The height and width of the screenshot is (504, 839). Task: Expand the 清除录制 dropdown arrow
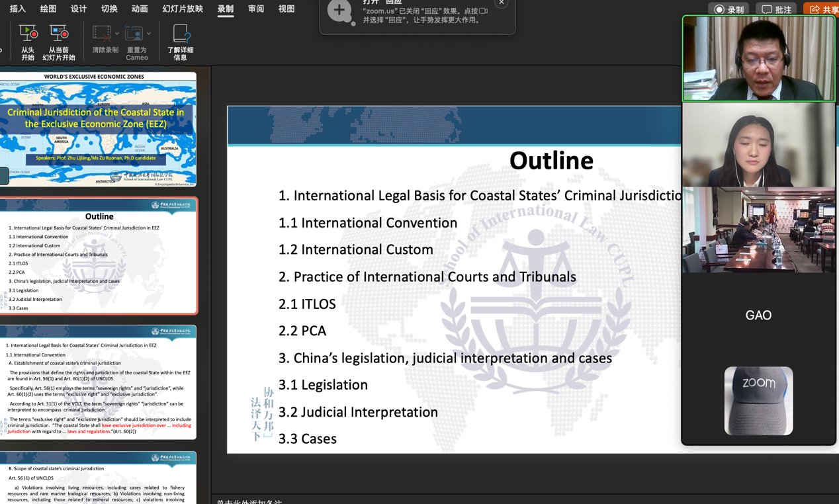(117, 33)
